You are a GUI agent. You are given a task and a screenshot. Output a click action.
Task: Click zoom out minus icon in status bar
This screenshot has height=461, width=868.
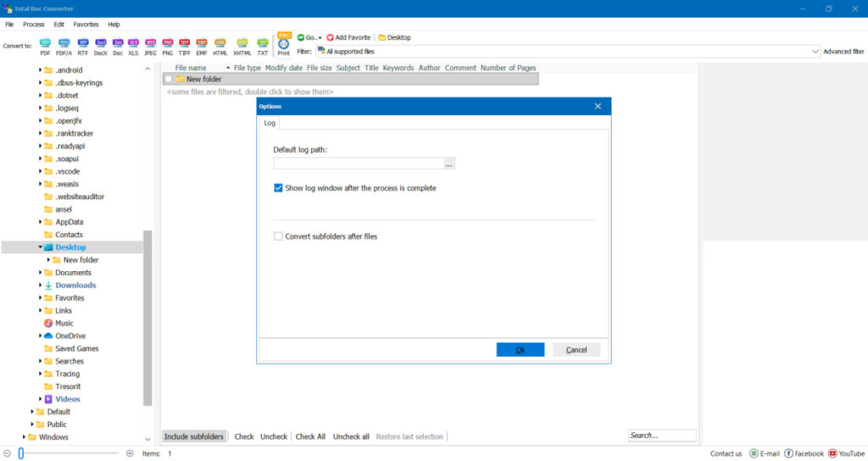pos(7,453)
